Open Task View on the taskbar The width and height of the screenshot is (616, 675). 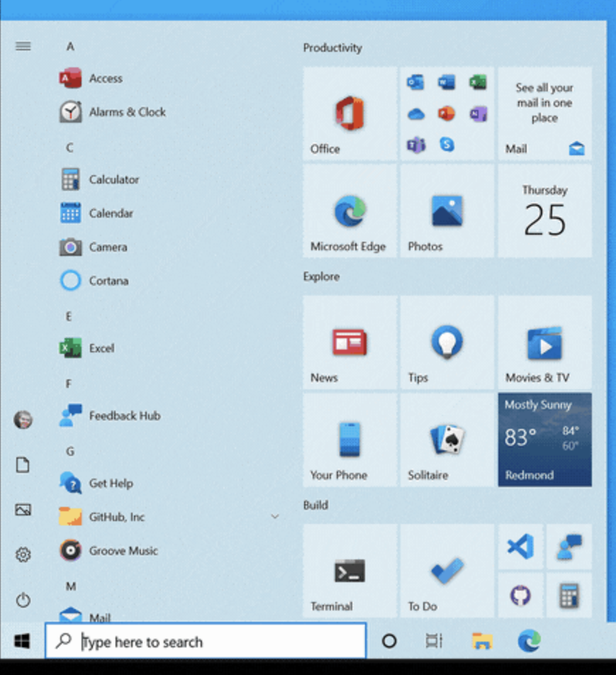(x=434, y=641)
